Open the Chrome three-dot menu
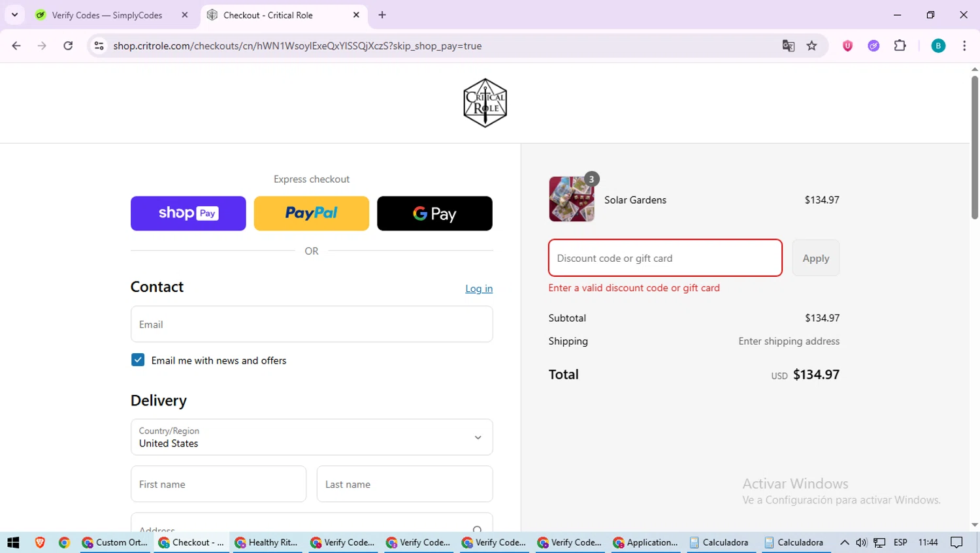 (x=964, y=46)
